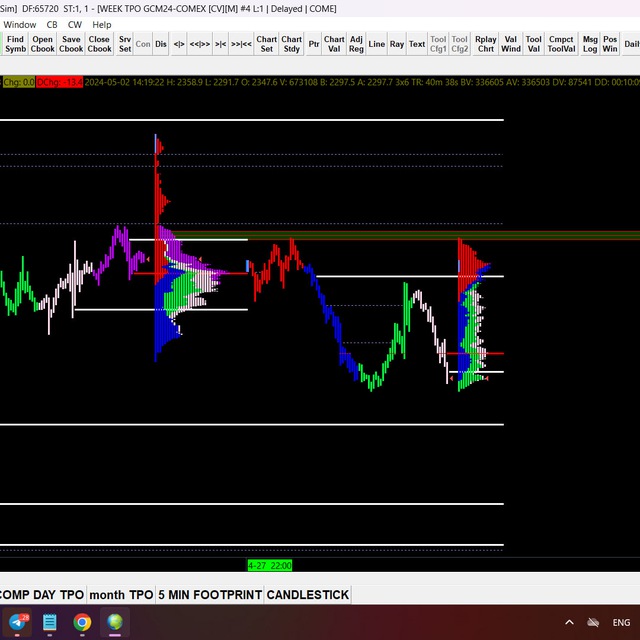Open the Tool Val window

533,44
